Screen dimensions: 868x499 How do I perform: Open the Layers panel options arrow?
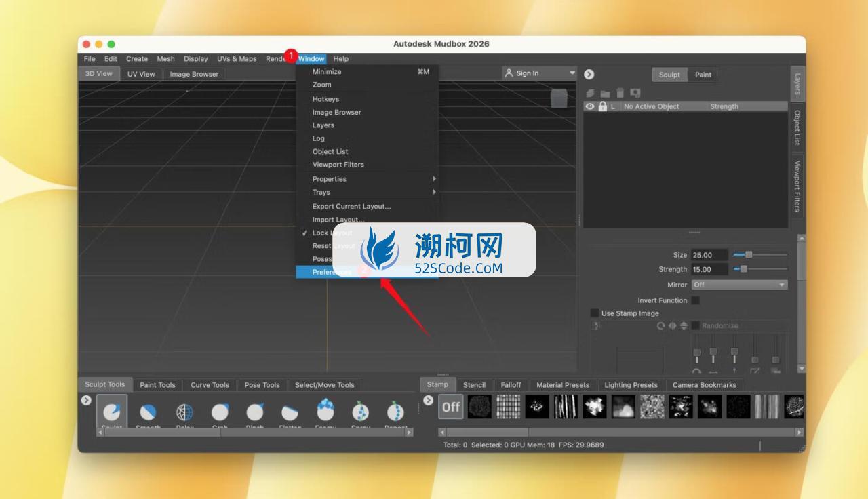[x=589, y=75]
